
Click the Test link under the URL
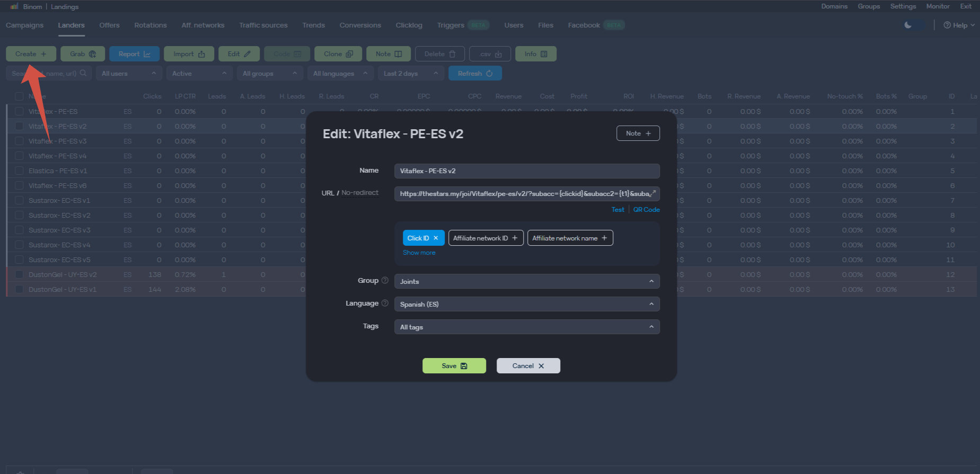click(618, 210)
